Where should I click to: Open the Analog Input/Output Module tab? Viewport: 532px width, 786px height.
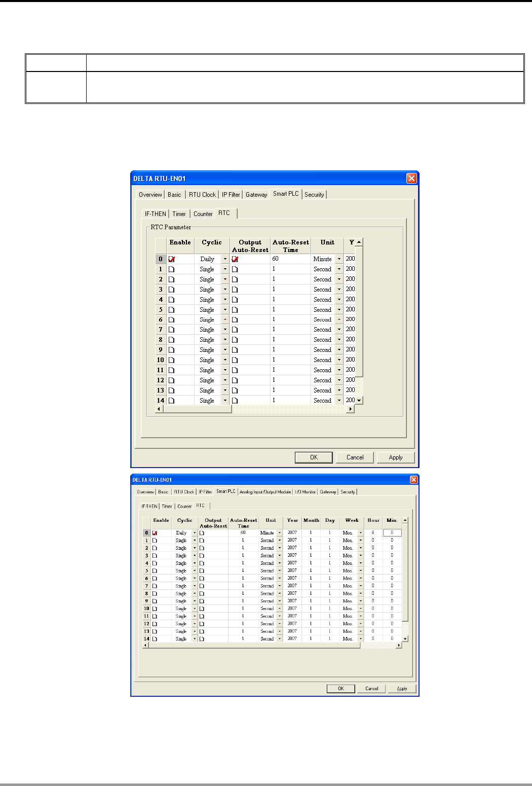265,492
